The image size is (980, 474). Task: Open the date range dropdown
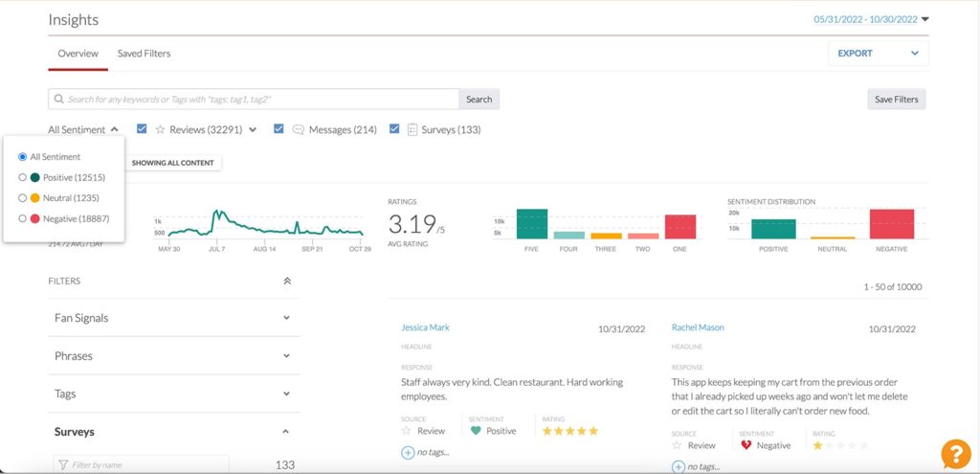click(x=871, y=19)
